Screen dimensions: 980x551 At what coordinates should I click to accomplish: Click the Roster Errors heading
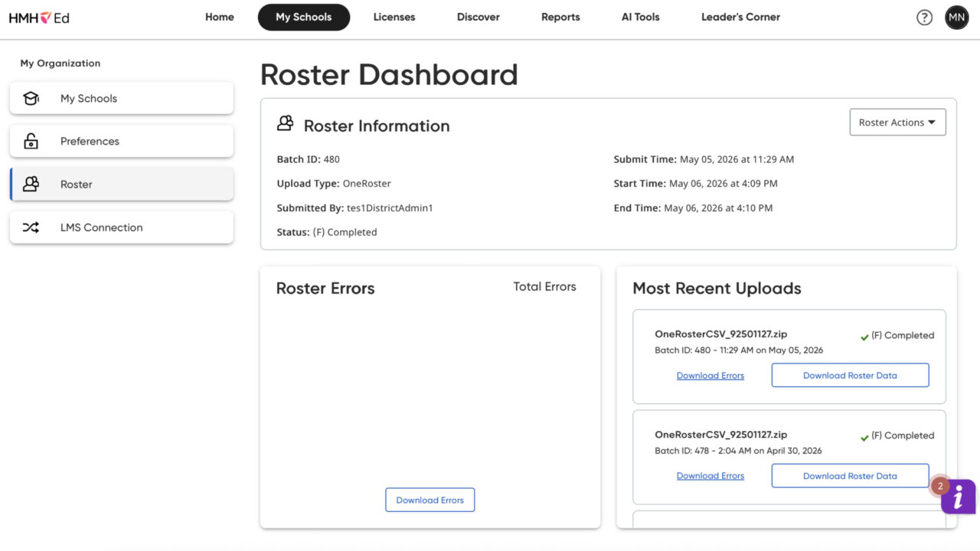point(325,289)
